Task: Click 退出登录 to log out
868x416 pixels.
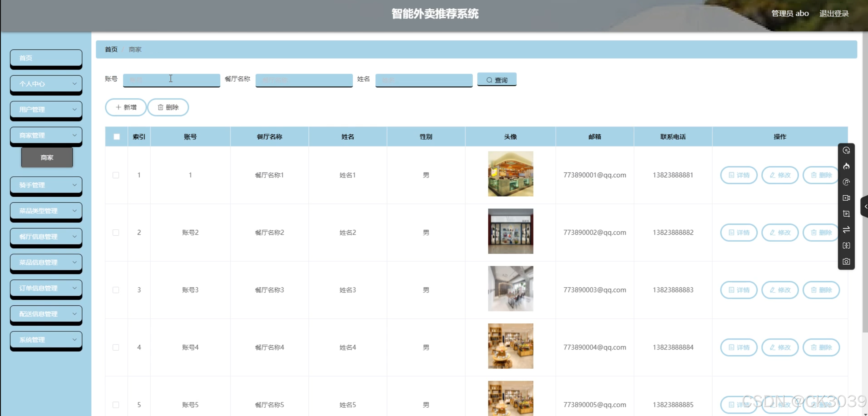Action: click(834, 14)
